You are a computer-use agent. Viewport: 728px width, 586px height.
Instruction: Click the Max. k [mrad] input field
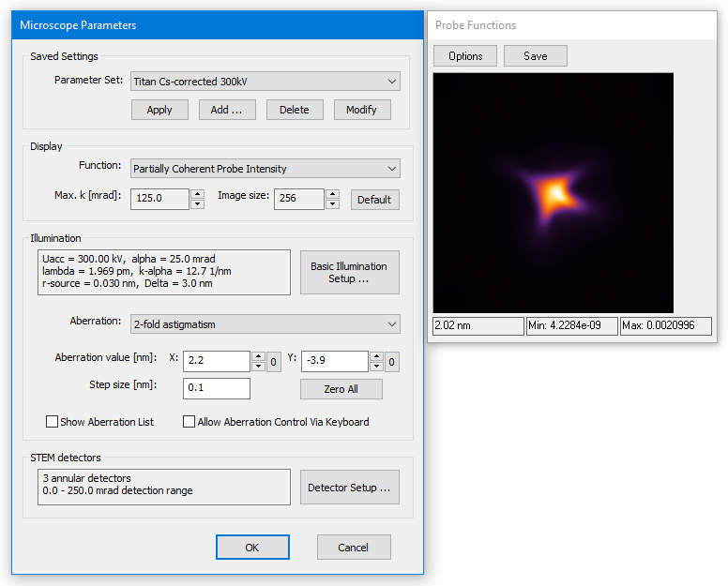click(159, 199)
